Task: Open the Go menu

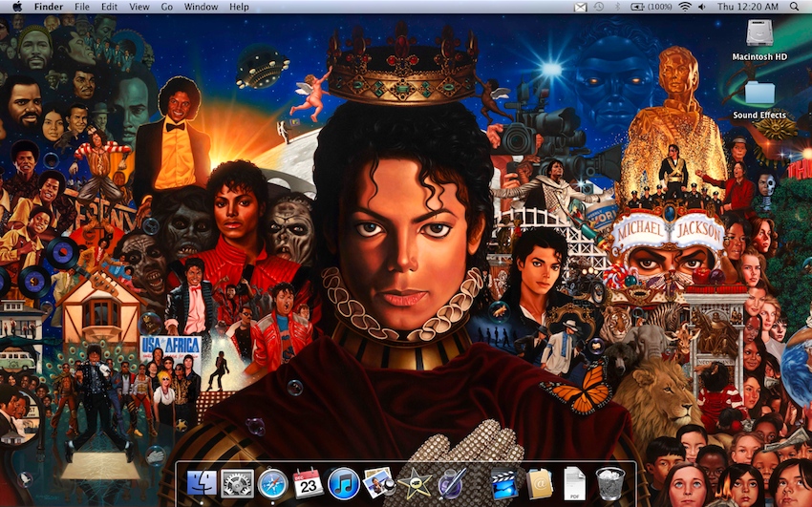Action: click(167, 7)
